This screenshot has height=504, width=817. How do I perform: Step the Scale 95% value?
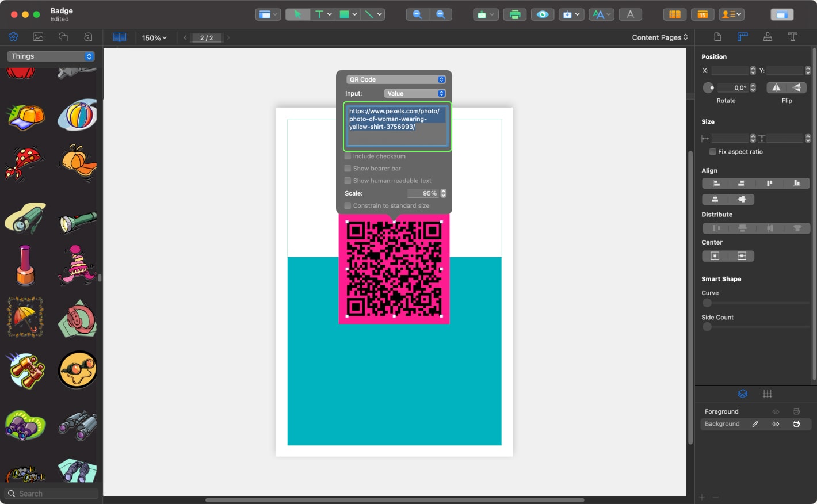point(443,193)
